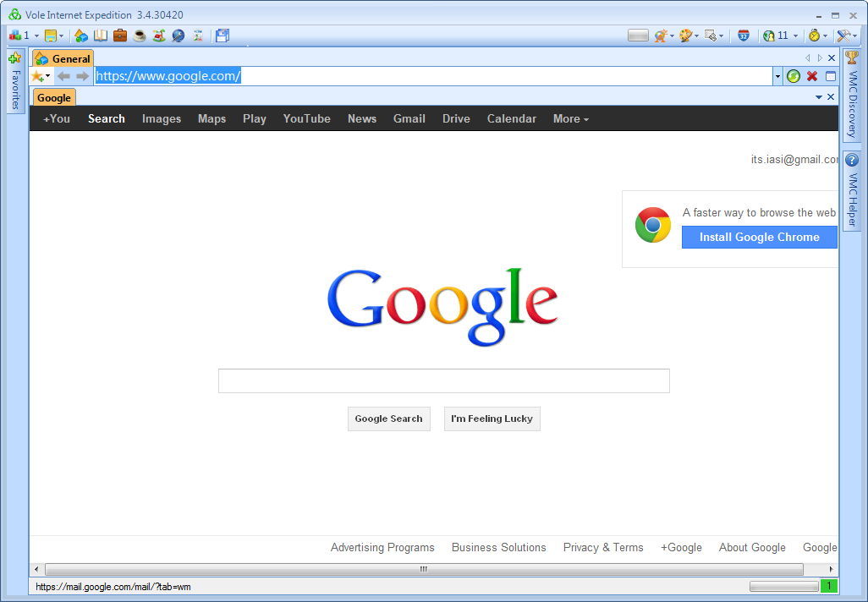Click the address bar URL field
868x602 pixels.
click(433, 76)
